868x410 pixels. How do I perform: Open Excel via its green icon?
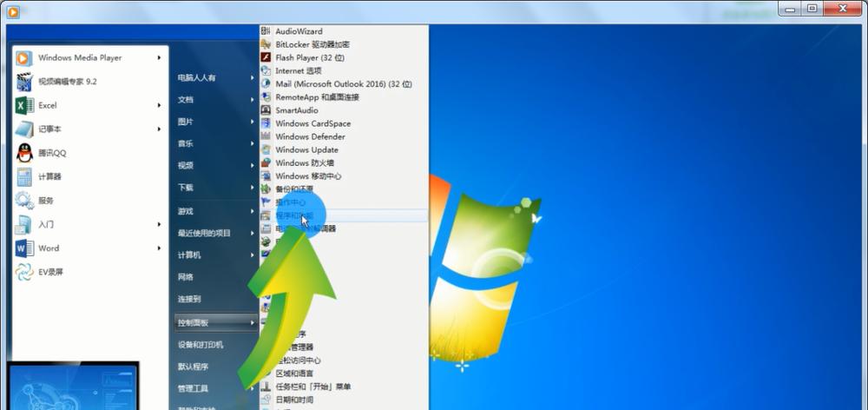pyautogui.click(x=24, y=105)
